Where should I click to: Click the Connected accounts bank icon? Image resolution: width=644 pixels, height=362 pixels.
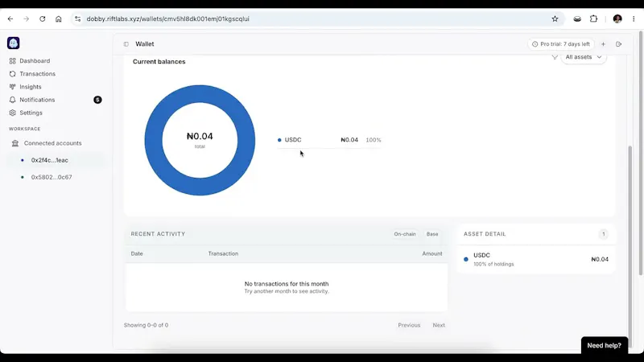point(15,143)
